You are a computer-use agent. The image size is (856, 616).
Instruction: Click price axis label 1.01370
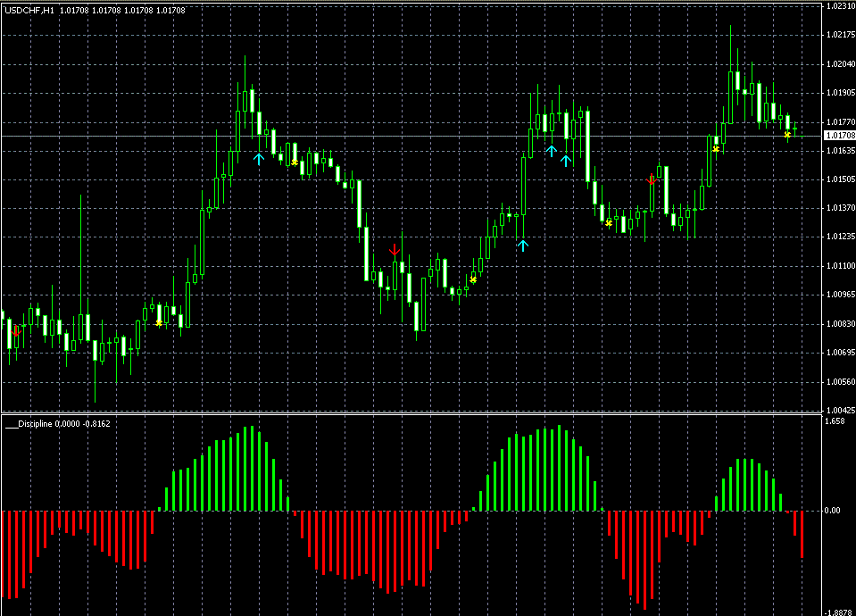(841, 208)
